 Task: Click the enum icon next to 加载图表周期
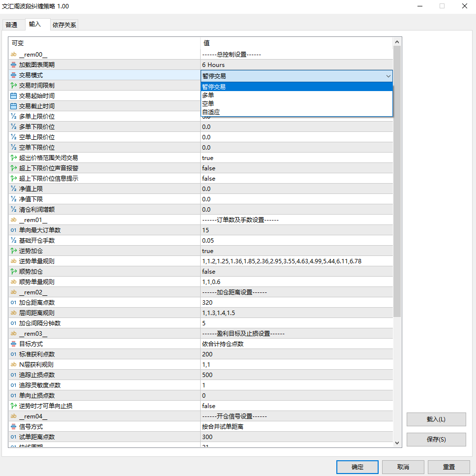(x=14, y=65)
